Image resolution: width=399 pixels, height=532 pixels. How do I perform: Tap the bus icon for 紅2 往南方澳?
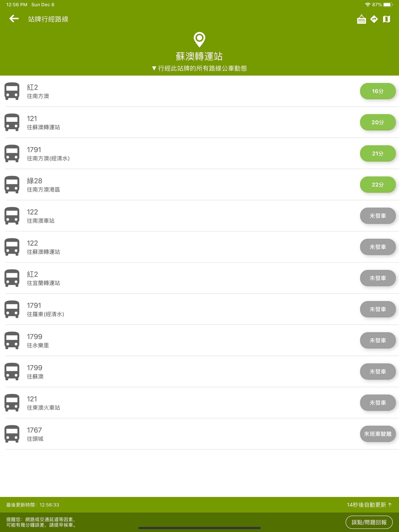tap(12, 91)
